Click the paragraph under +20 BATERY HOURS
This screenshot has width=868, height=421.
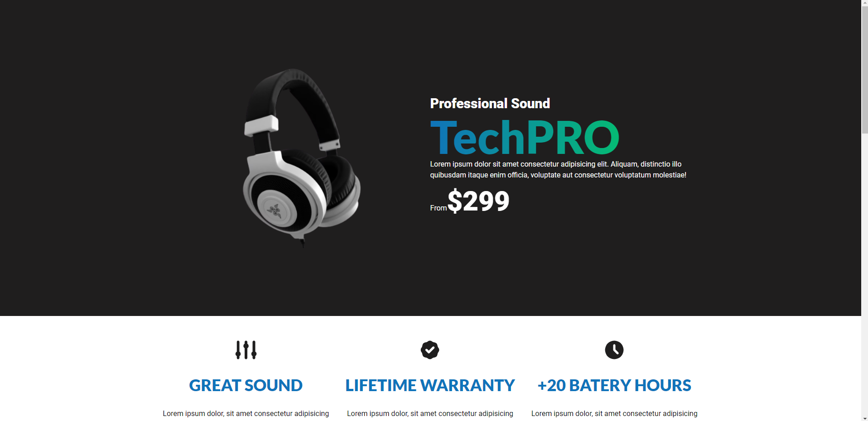614,413
